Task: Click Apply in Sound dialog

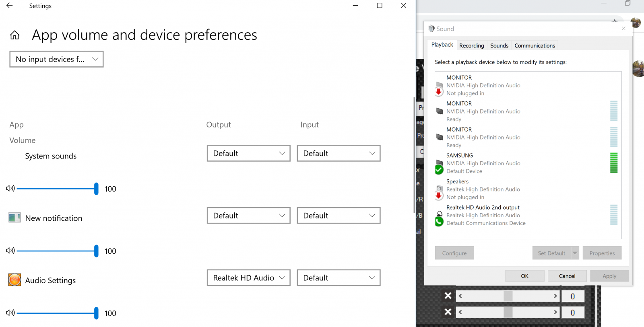Action: click(609, 276)
